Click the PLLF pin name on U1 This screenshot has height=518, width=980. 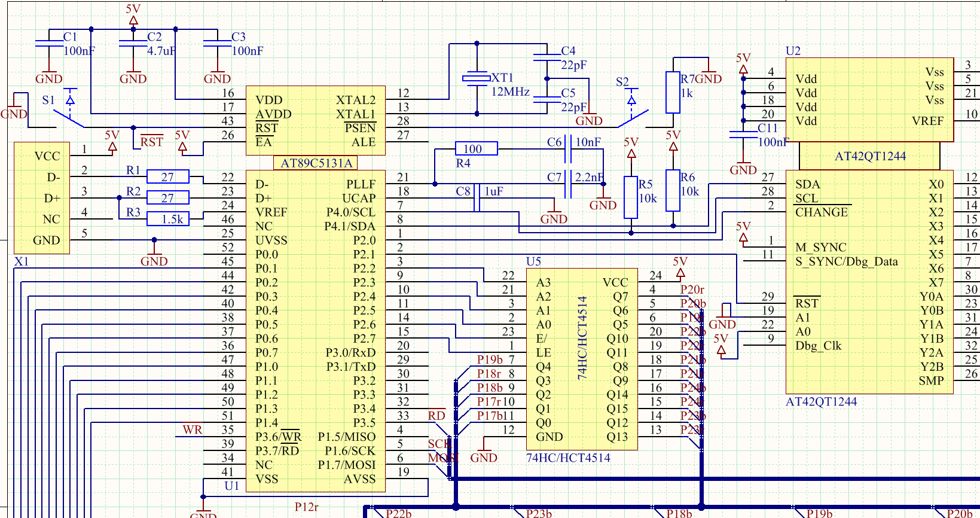point(361,184)
